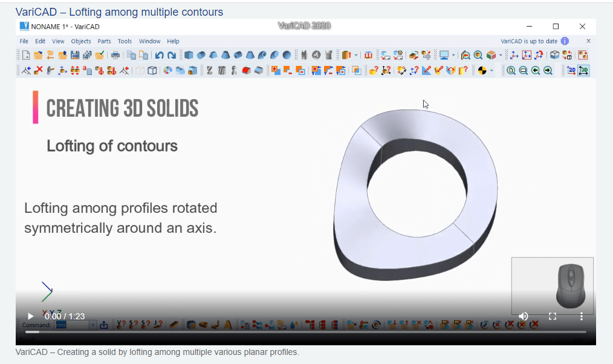Open dropdown beside black-yellow circle icon

pos(491,70)
